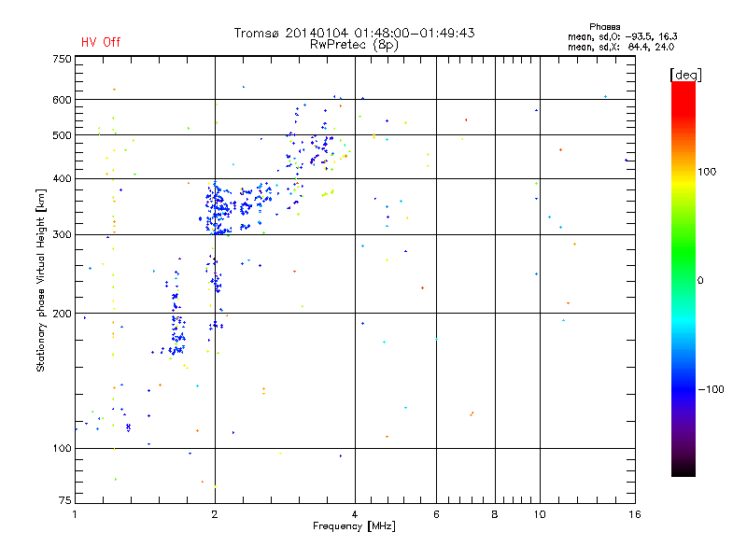Click the 'RwPretec (8p)' subtitle
The width and height of the screenshot is (747, 560).
coord(354,45)
